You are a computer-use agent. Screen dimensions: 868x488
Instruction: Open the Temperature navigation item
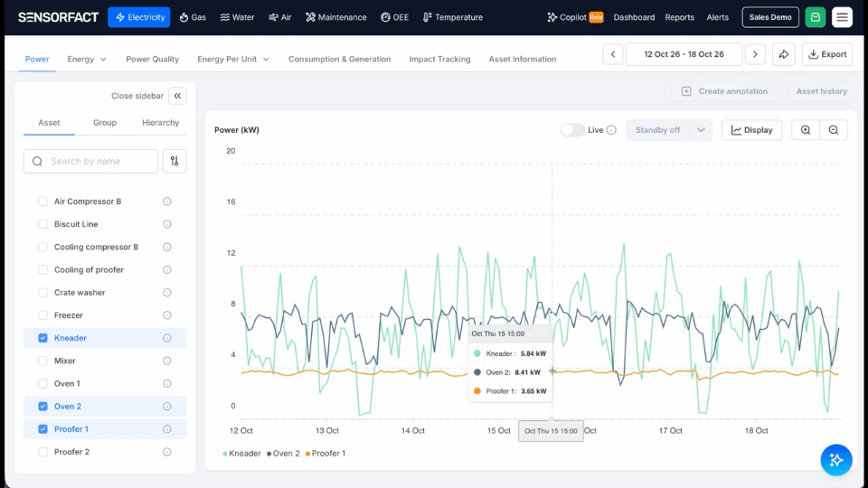pyautogui.click(x=453, y=17)
